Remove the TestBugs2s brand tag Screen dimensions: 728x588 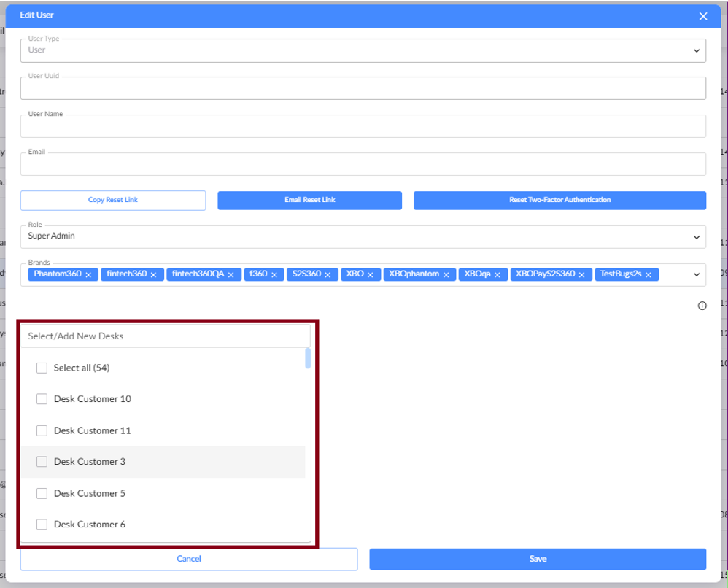648,275
